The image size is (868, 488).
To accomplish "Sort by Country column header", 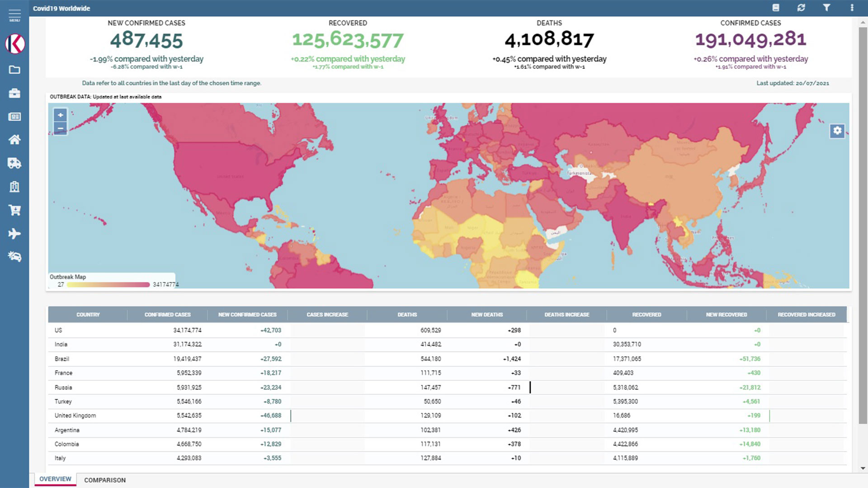I will [88, 314].
